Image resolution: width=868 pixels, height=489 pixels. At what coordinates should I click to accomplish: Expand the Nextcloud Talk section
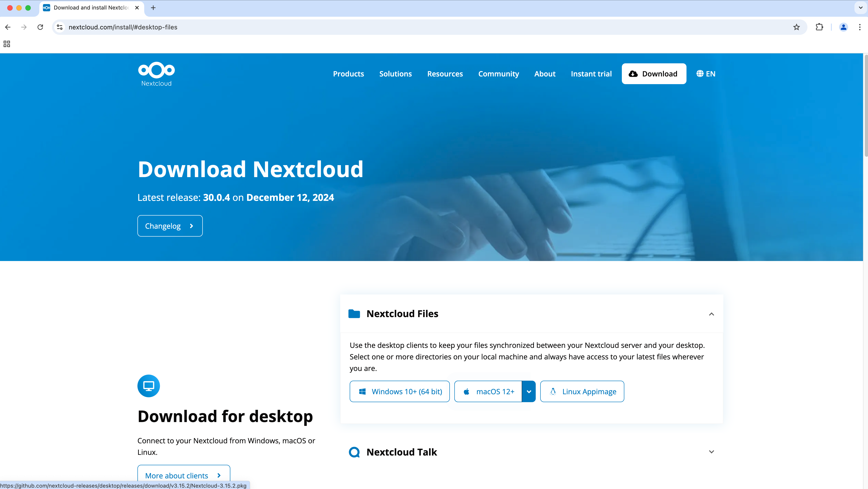[711, 452]
